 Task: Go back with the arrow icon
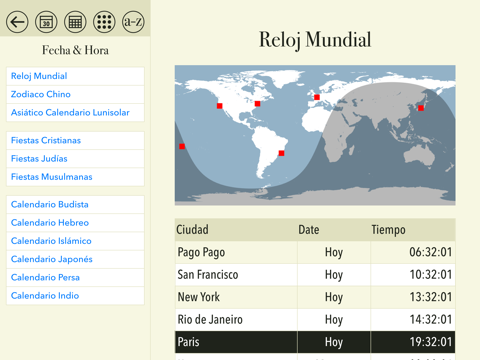tap(17, 22)
